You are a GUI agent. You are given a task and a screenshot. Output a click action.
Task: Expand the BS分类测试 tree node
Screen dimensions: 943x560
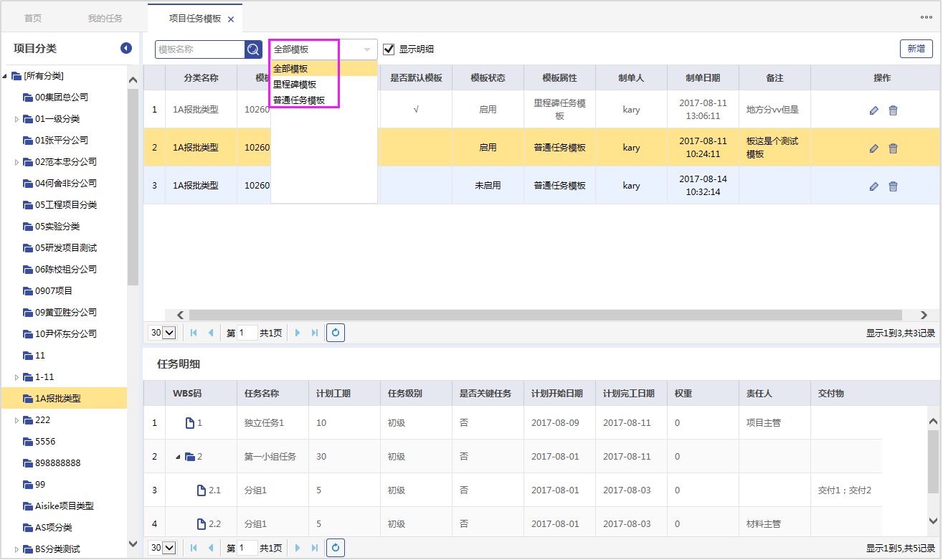coord(16,549)
